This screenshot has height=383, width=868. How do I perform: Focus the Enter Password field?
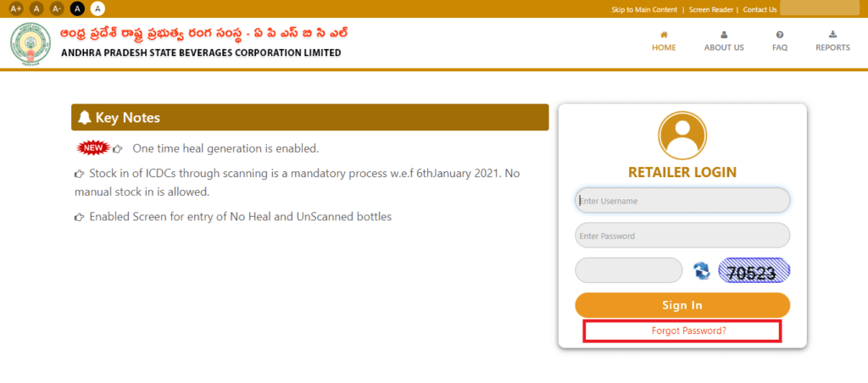(682, 236)
